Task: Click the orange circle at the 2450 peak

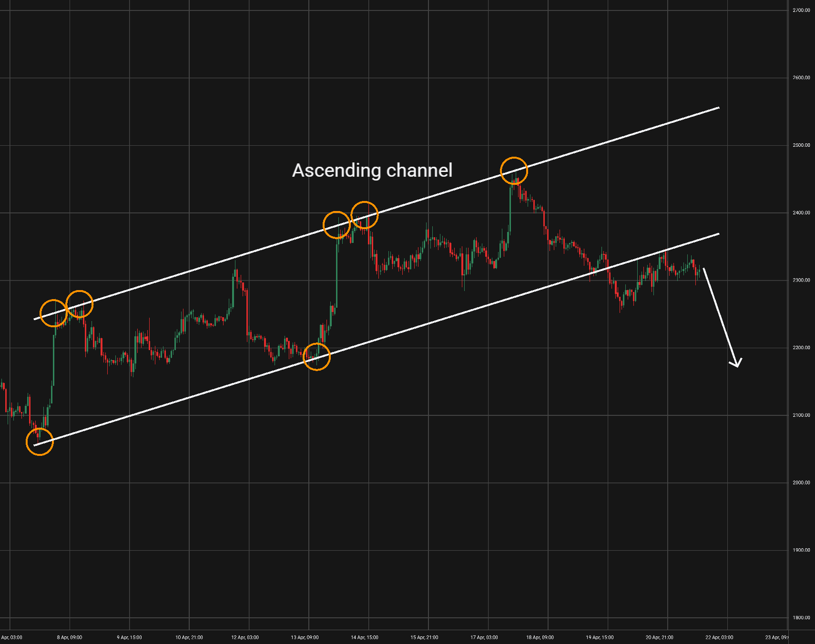Action: (514, 171)
